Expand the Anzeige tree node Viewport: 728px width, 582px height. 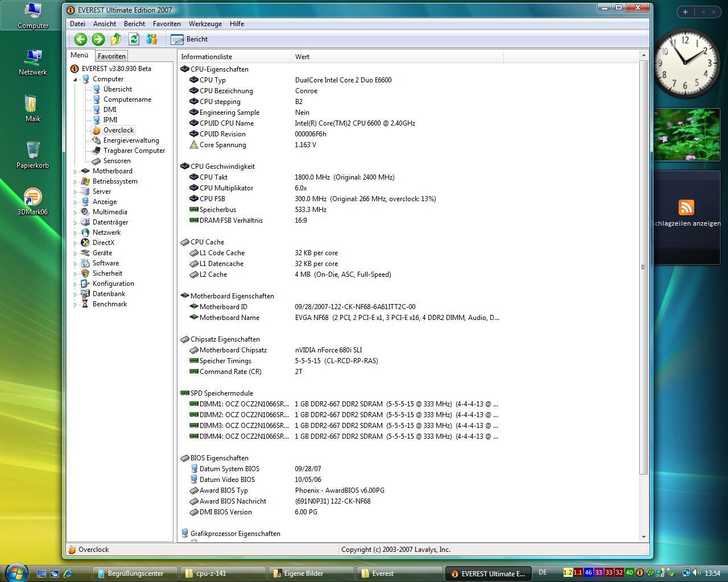click(75, 202)
